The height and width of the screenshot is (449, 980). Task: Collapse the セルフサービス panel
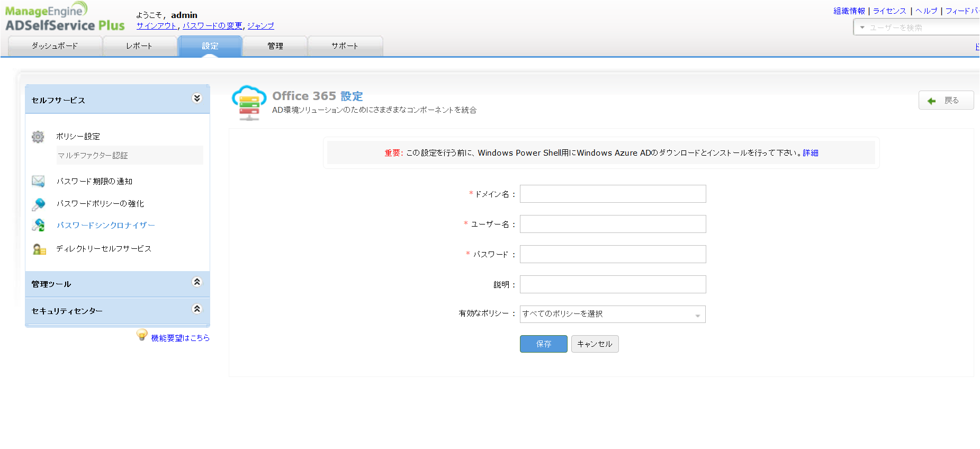click(x=197, y=98)
